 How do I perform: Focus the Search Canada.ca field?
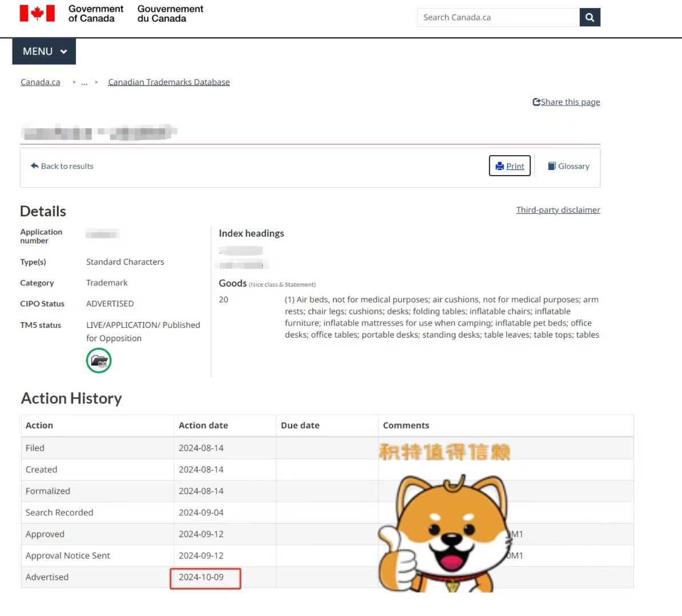(498, 18)
